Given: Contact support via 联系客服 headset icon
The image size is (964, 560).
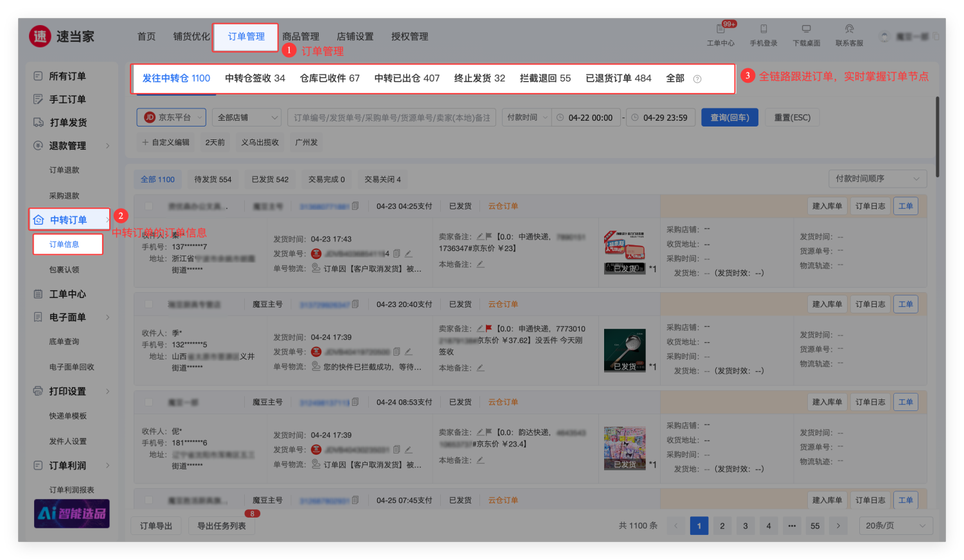Looking at the screenshot, I should click(x=849, y=30).
